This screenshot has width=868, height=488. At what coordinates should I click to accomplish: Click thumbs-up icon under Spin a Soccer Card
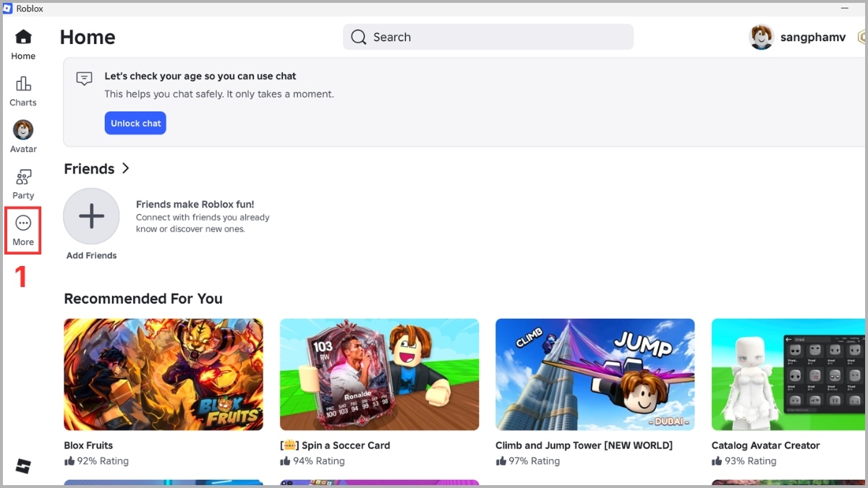[x=285, y=461]
